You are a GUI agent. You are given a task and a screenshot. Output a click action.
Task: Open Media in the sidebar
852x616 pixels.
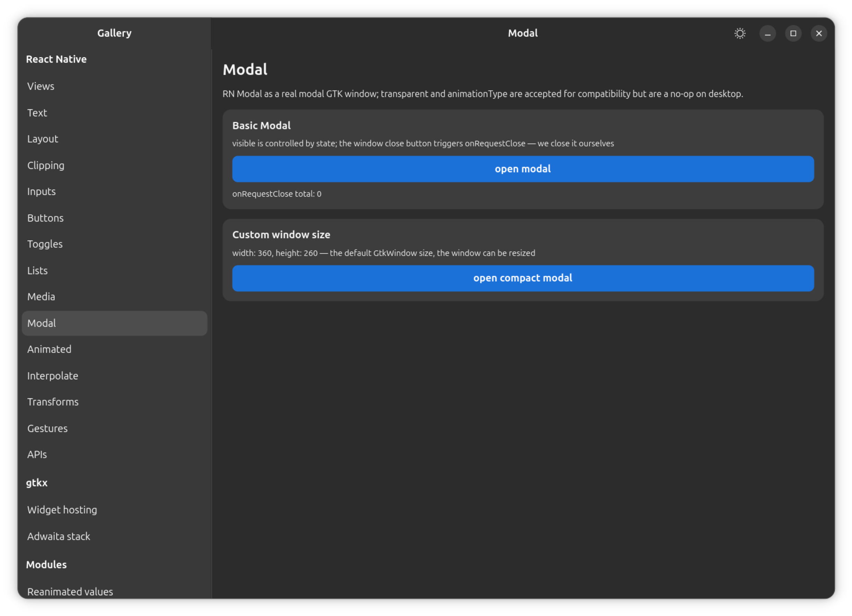(x=115, y=297)
